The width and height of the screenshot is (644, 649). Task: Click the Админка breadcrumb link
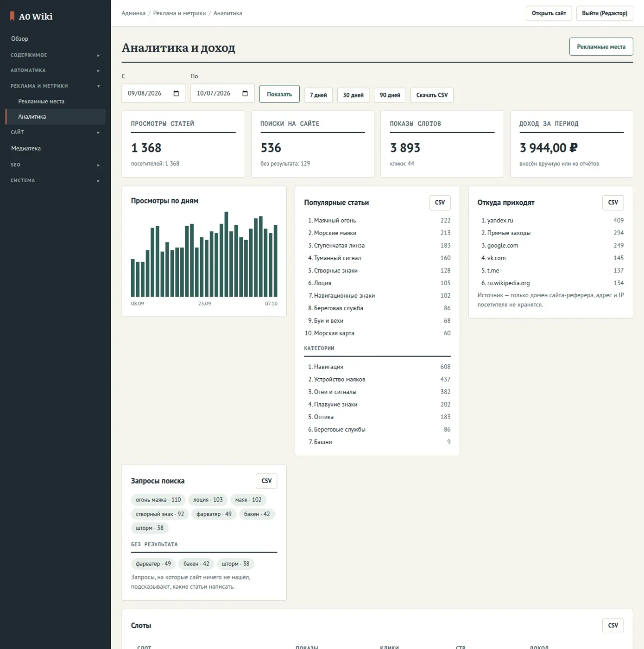[133, 13]
